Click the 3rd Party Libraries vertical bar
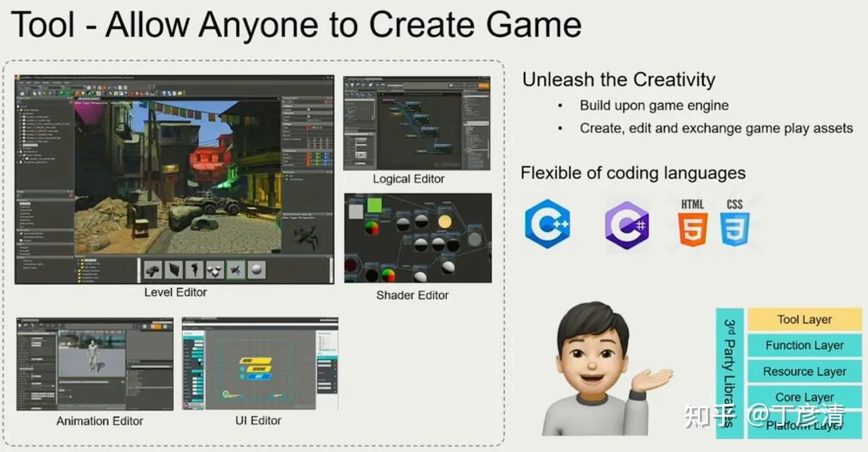The height and width of the screenshot is (452, 868). tap(729, 373)
